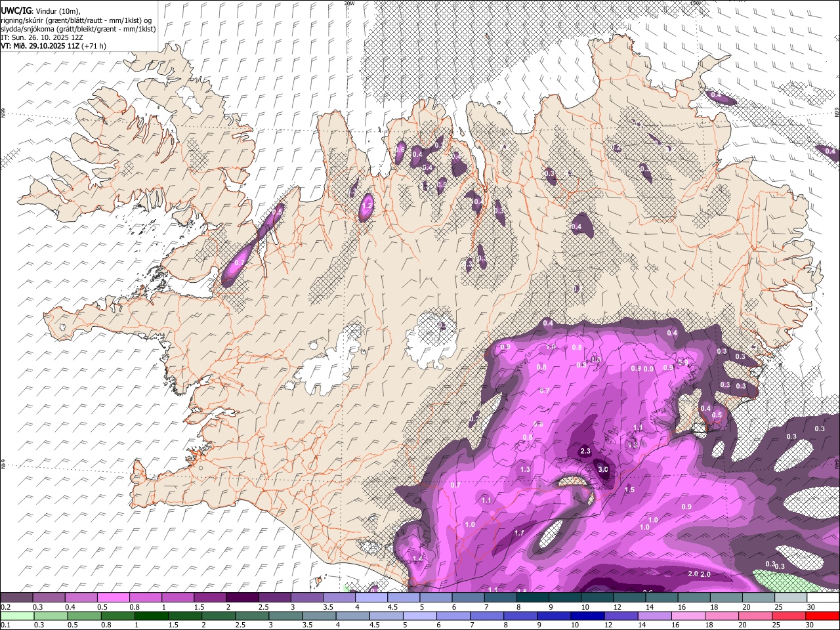Click the white swatch after upper legend 30
The width and height of the screenshot is (840, 630).
tap(824, 598)
